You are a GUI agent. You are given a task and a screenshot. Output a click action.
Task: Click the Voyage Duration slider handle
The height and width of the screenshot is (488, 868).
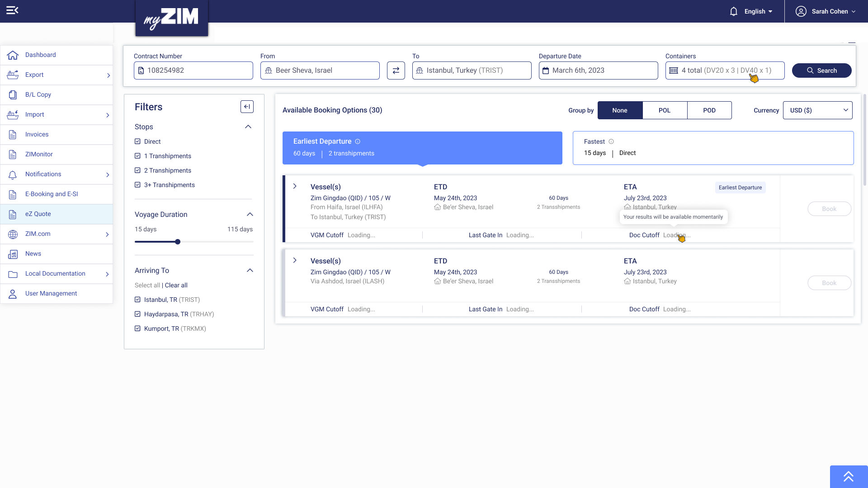pyautogui.click(x=178, y=242)
